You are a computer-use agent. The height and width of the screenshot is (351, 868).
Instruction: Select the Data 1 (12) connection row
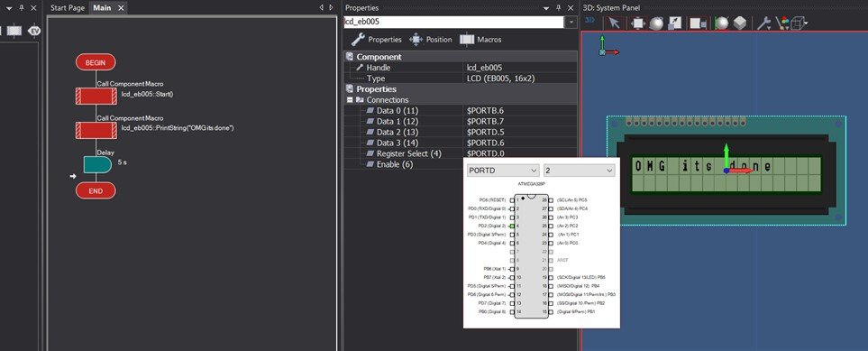click(461, 121)
